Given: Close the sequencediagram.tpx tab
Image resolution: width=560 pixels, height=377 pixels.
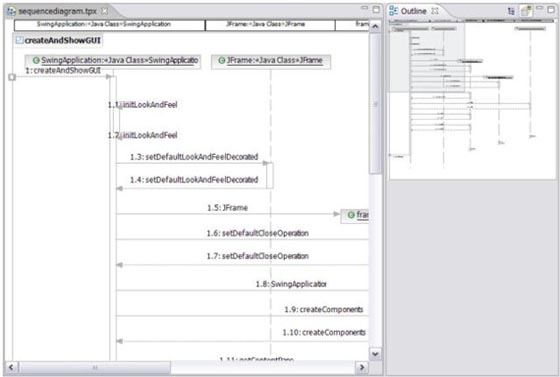Looking at the screenshot, I should 104,11.
